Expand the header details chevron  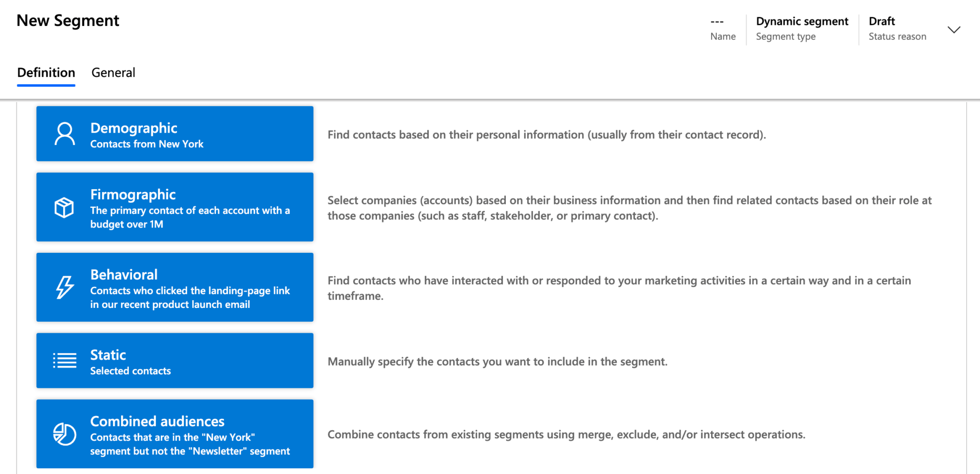click(x=954, y=30)
